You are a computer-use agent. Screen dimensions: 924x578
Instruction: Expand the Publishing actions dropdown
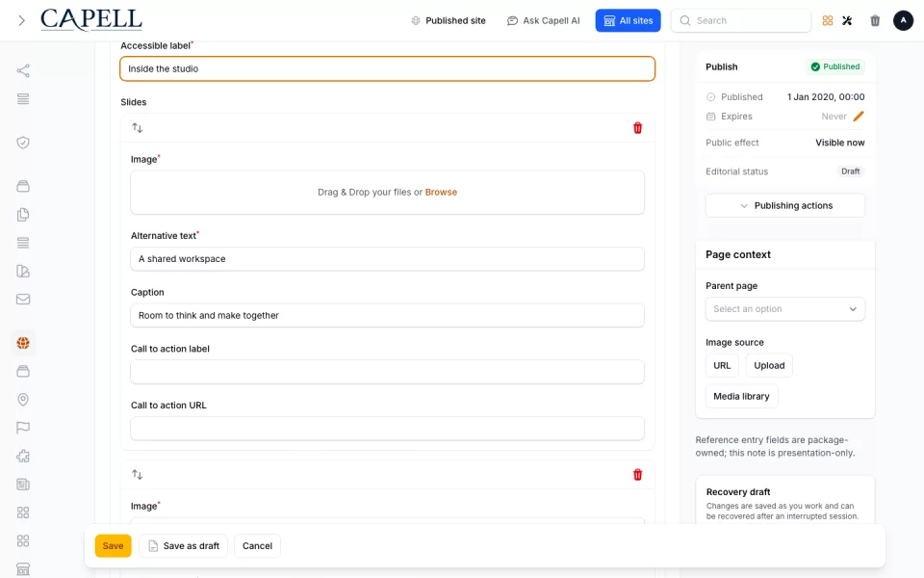(785, 205)
